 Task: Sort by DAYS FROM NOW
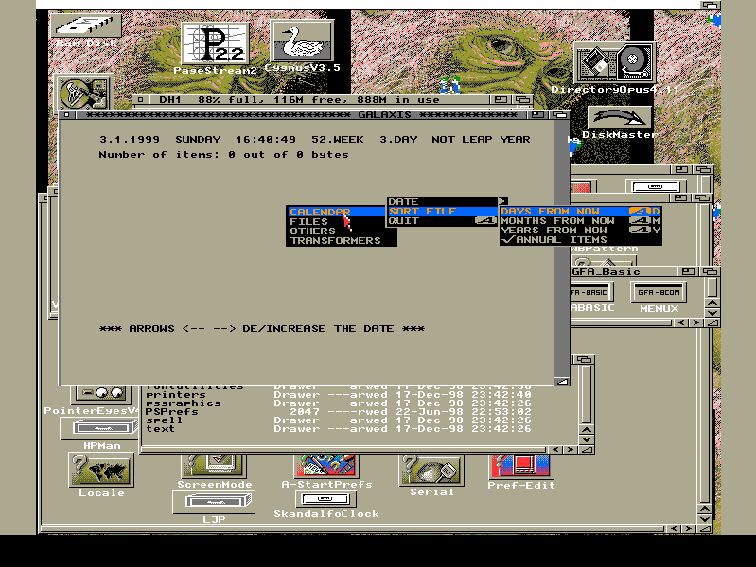pyautogui.click(x=580, y=211)
